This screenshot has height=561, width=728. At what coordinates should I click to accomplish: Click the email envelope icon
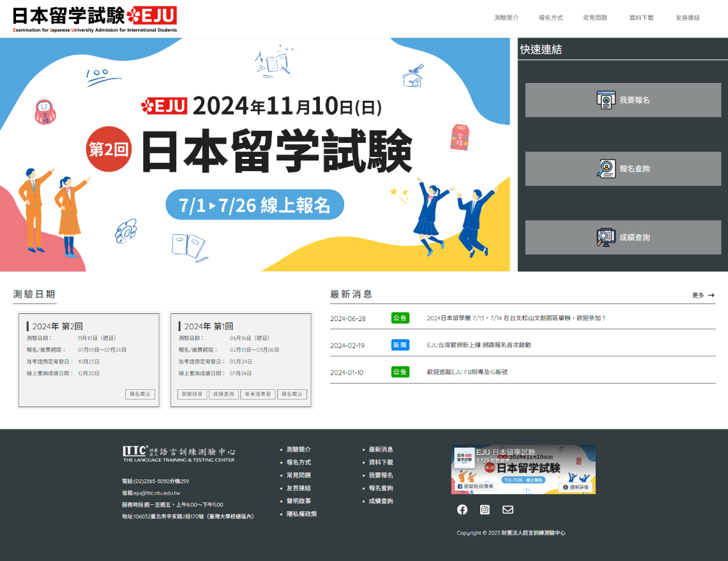point(508,509)
